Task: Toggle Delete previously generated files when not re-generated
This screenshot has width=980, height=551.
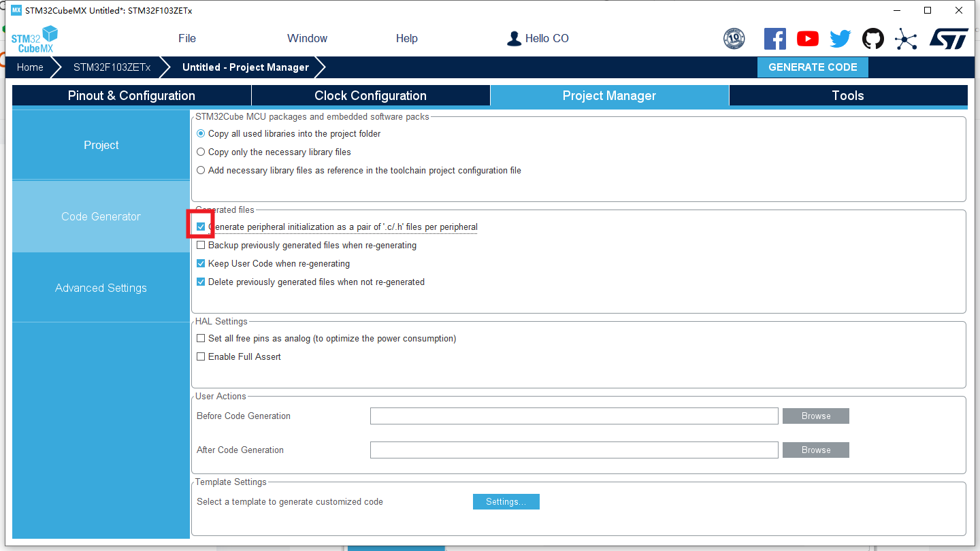Action: pos(201,282)
